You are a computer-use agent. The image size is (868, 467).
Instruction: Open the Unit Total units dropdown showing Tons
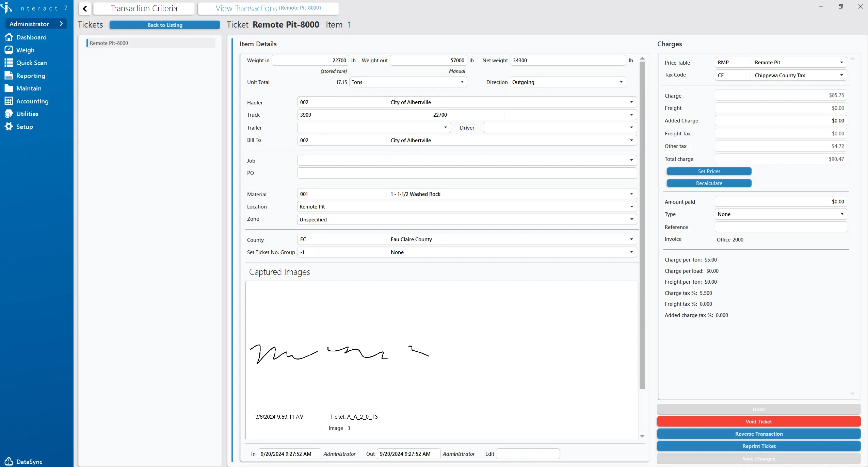pos(462,82)
